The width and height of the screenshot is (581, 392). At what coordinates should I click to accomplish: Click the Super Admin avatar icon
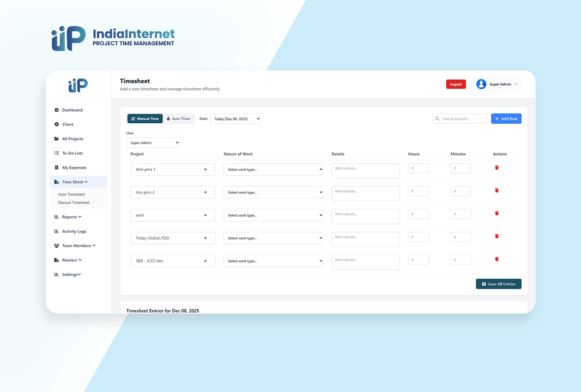(x=481, y=84)
